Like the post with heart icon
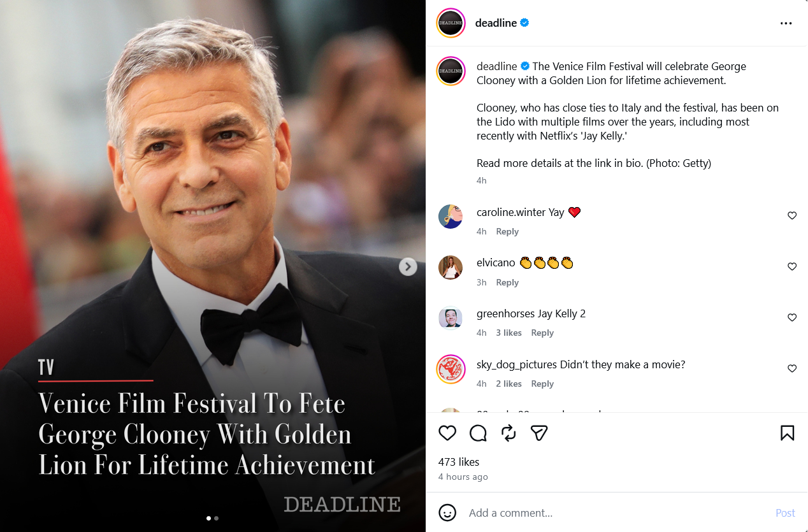The image size is (808, 532). click(447, 433)
